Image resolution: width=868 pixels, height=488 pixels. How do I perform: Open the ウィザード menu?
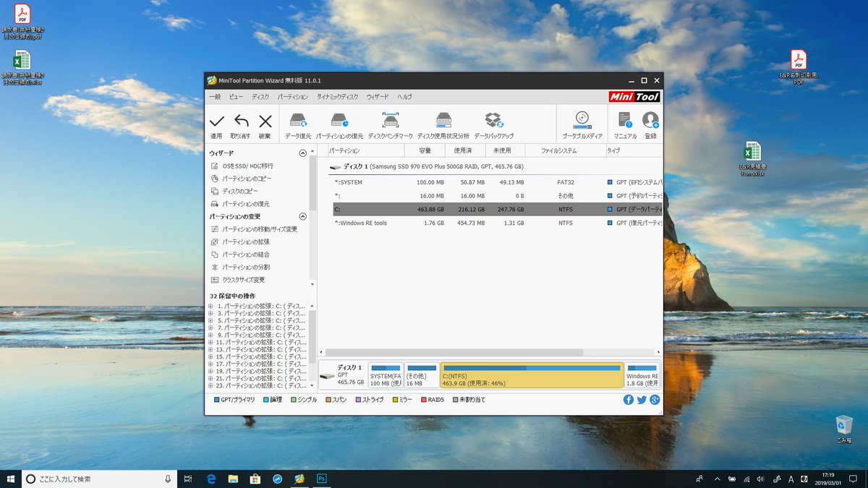pos(378,97)
